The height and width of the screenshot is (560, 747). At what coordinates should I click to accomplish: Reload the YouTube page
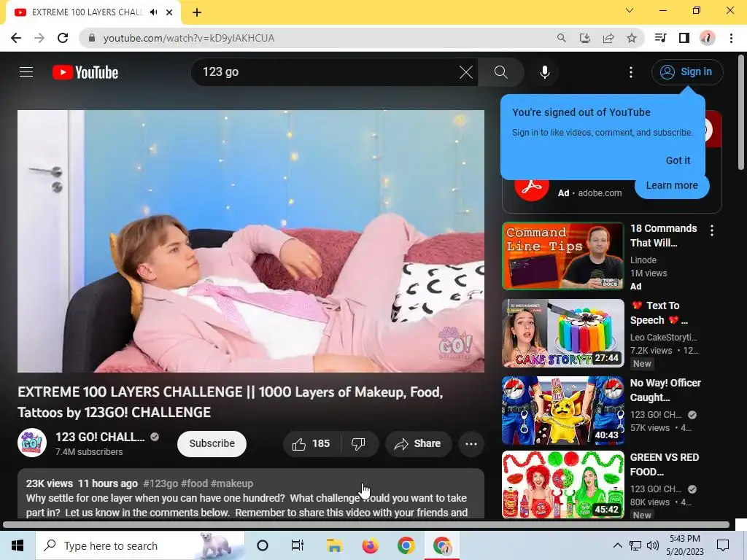coord(63,38)
